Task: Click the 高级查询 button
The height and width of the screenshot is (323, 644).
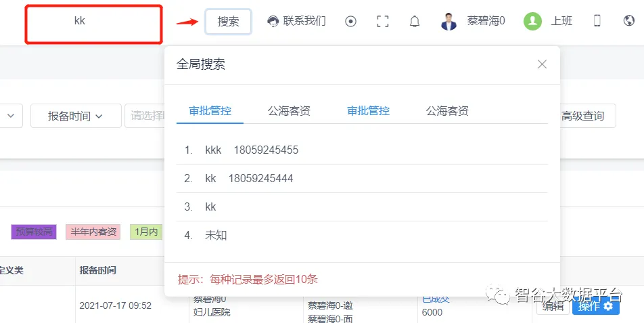Action: tap(582, 116)
